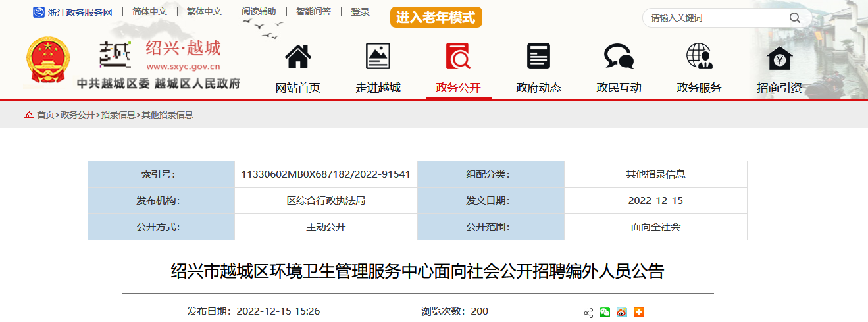Click the 发布日期 2022-12-15 15:26 text
This screenshot has height=322, width=868.
click(253, 311)
